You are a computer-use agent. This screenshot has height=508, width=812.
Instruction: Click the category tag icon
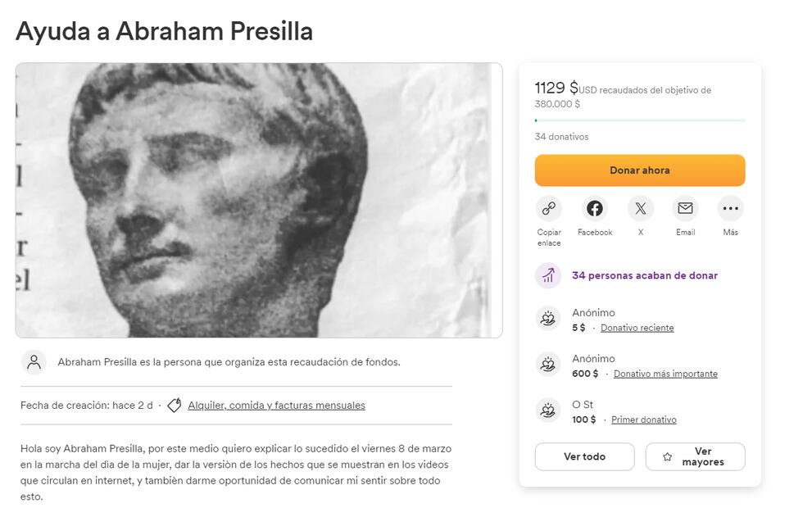coord(174,406)
